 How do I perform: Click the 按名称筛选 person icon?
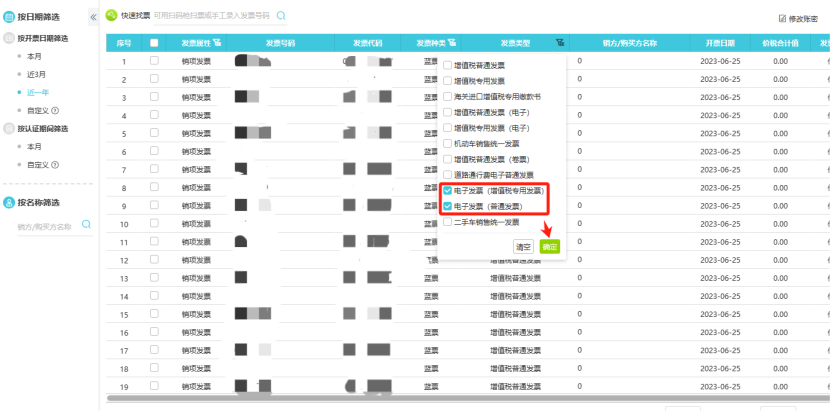coord(9,202)
